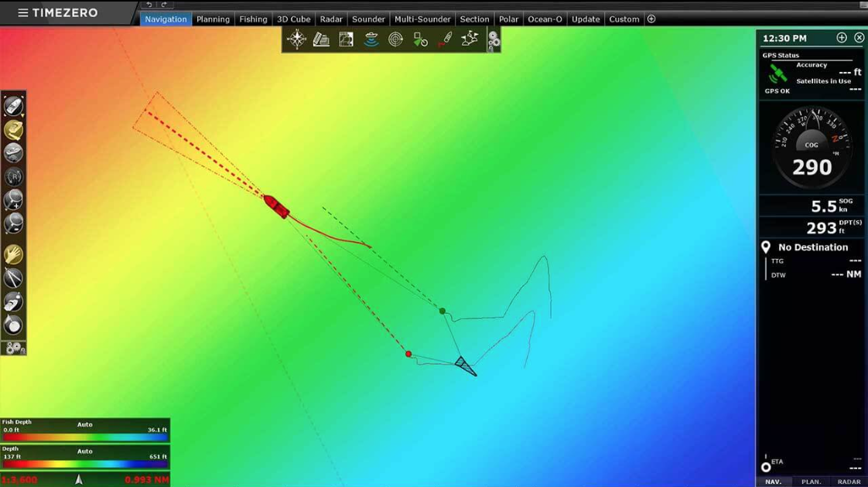Activate the hand pan tool
868x487 pixels.
pyautogui.click(x=13, y=254)
